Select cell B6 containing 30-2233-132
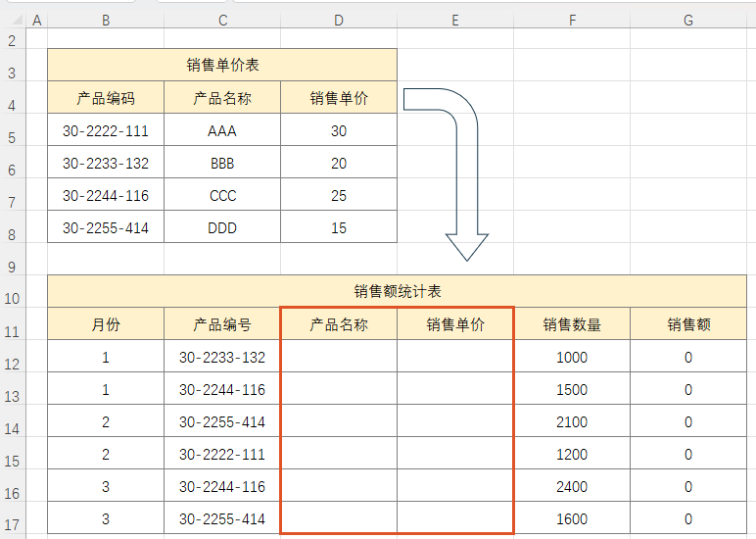This screenshot has height=539, width=756. pyautogui.click(x=106, y=163)
